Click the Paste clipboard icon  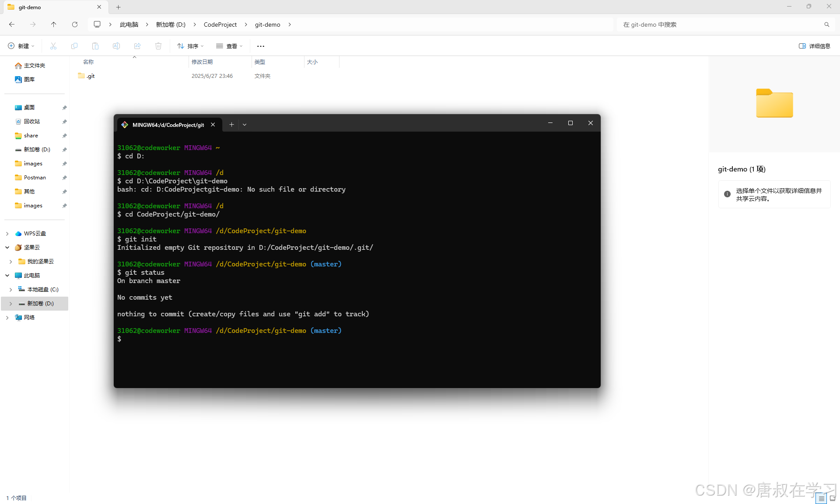(95, 46)
